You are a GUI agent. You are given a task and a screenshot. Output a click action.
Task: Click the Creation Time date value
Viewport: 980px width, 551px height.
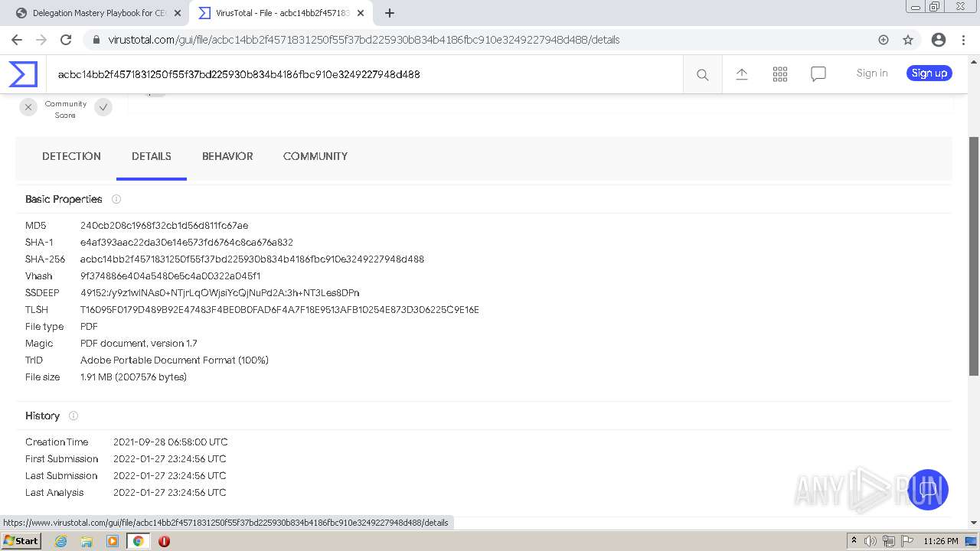pos(171,442)
